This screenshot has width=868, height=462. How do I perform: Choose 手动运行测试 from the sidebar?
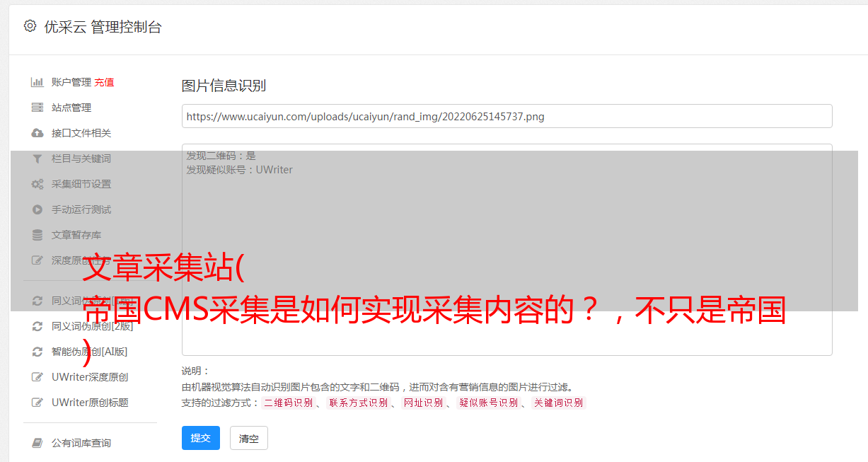point(81,209)
